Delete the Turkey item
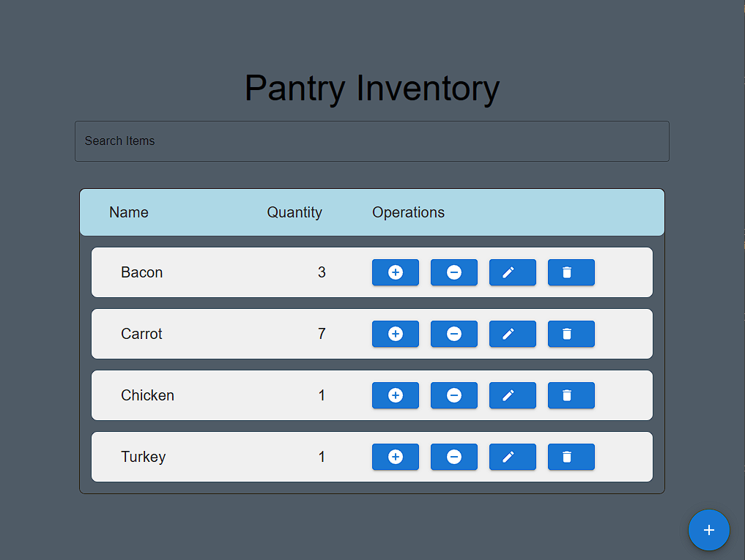This screenshot has width=745, height=560. click(x=571, y=457)
